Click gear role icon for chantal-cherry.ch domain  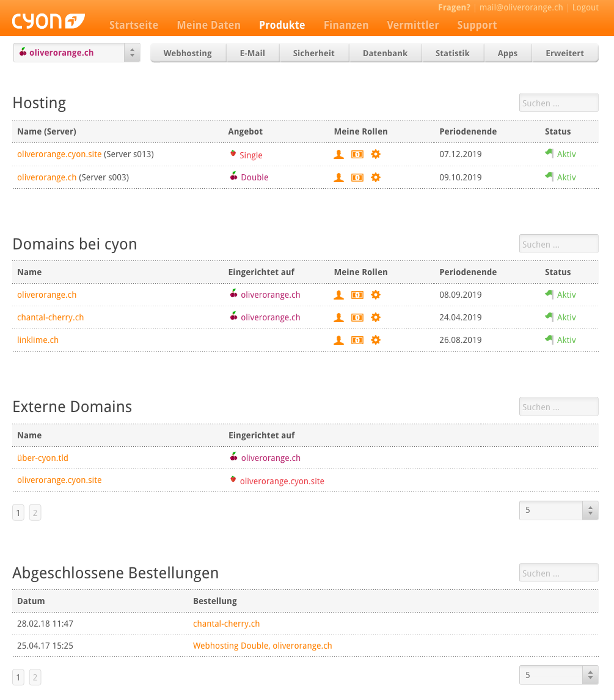pyautogui.click(x=376, y=318)
